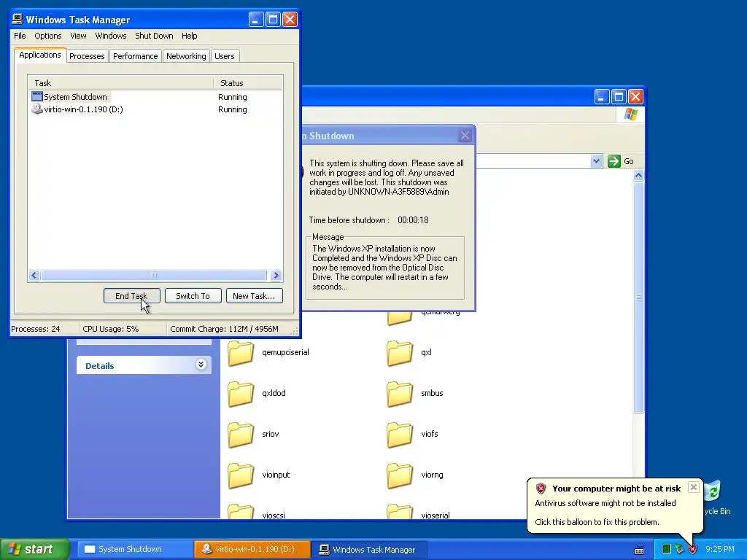Click the task list scroll left arrow
The image size is (747, 560).
coord(34,275)
